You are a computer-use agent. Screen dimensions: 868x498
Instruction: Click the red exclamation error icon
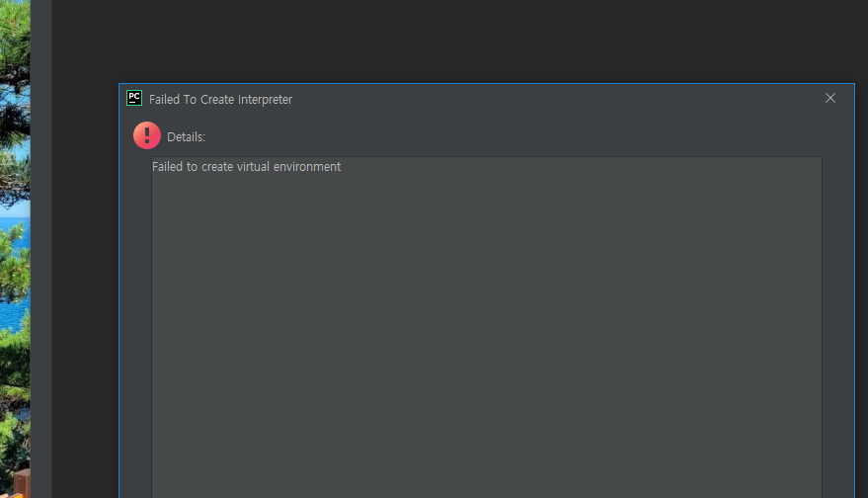(147, 135)
